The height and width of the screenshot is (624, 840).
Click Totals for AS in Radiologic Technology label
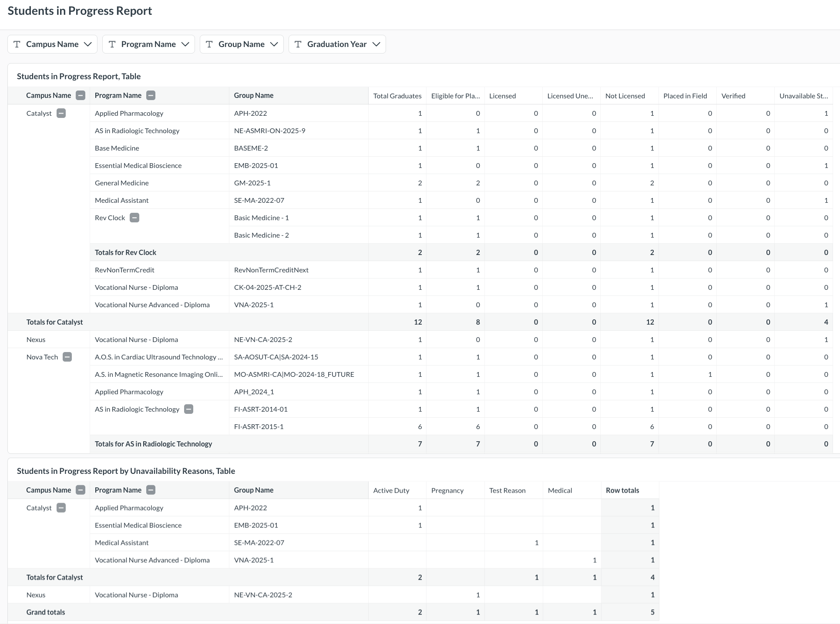153,444
